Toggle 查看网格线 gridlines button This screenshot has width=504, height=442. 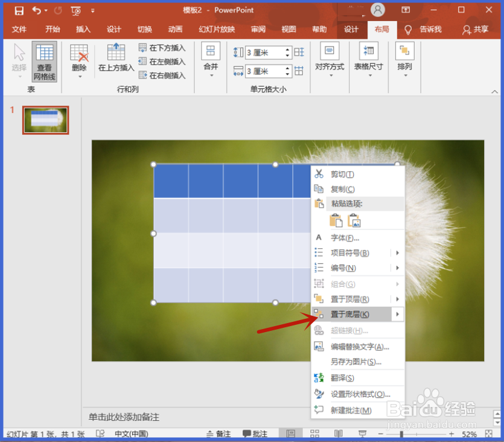click(44, 62)
